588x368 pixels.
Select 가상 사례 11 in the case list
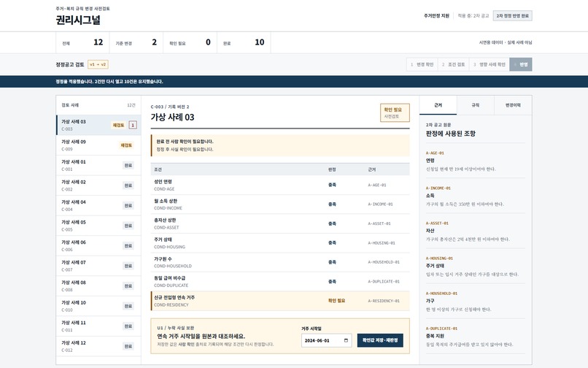click(x=98, y=326)
